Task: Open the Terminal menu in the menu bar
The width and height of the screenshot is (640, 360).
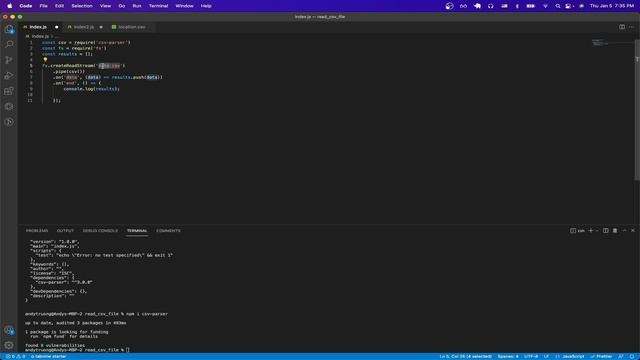Action: [x=158, y=6]
